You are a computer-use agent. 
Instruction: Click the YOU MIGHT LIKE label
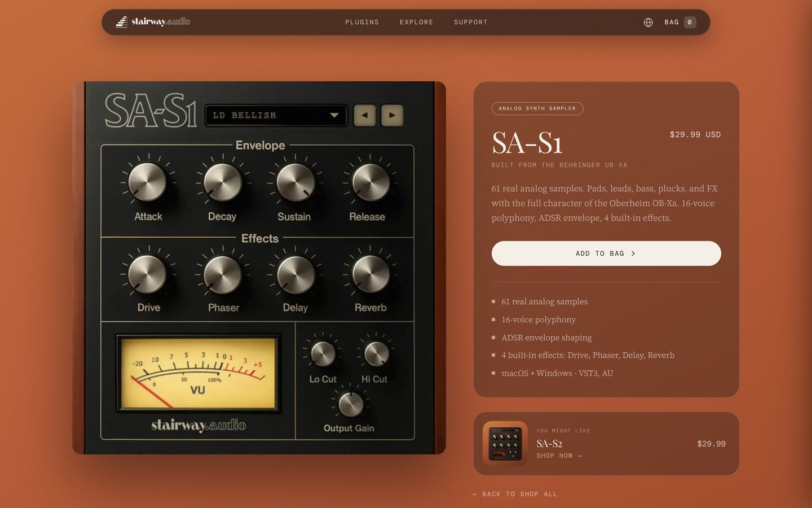pos(563,431)
